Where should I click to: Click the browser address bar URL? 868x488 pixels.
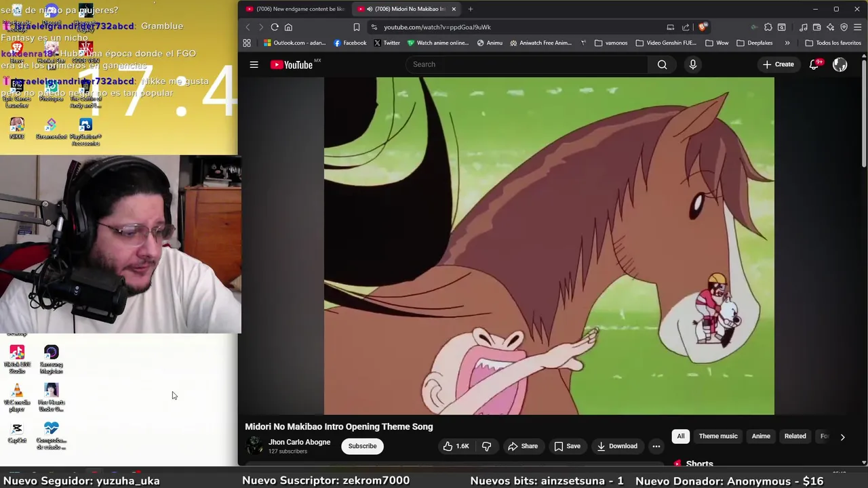(437, 27)
